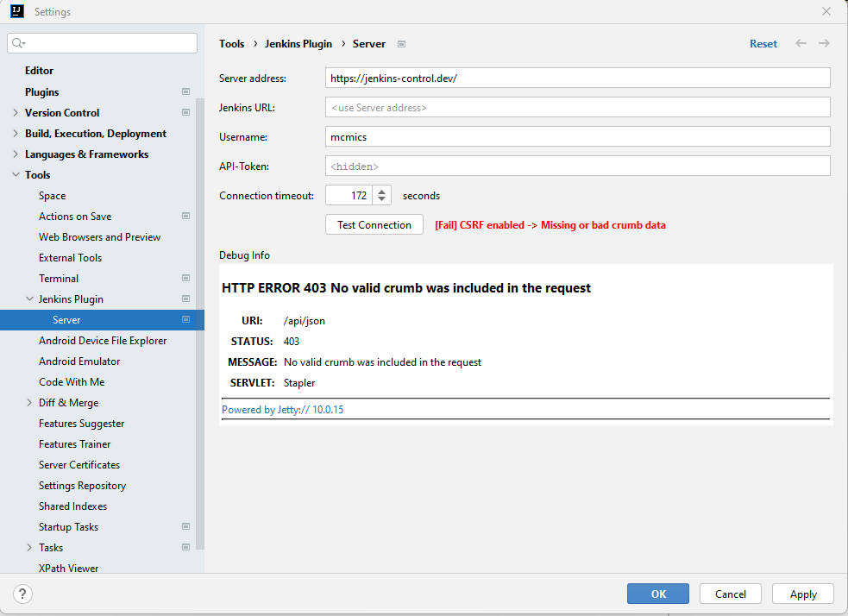Navigate forward with the right arrow icon
Screen dimensions: 848x616
(824, 43)
